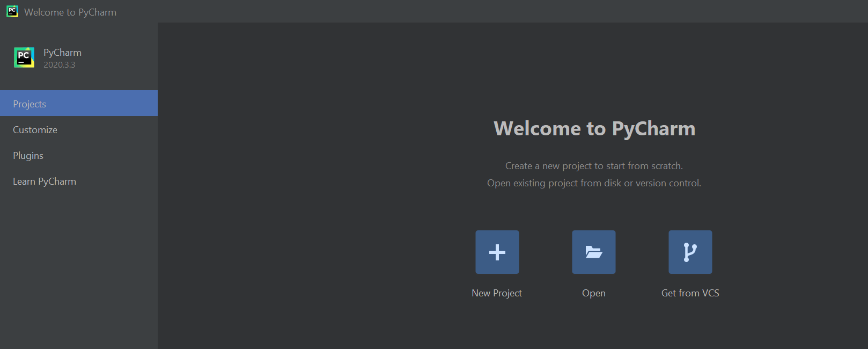The width and height of the screenshot is (868, 349).
Task: Click the New Project plus icon
Action: point(497,252)
